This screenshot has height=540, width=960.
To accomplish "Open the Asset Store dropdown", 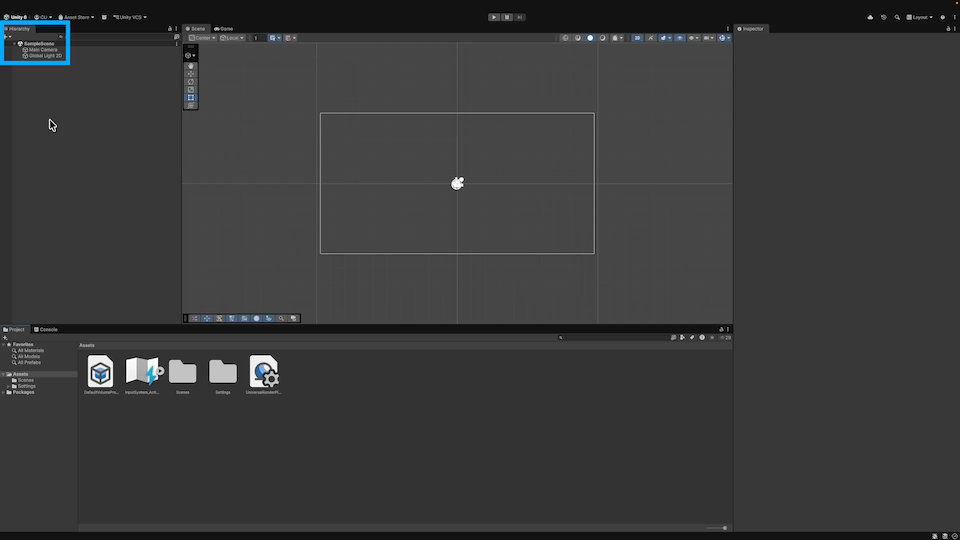I will pyautogui.click(x=76, y=17).
